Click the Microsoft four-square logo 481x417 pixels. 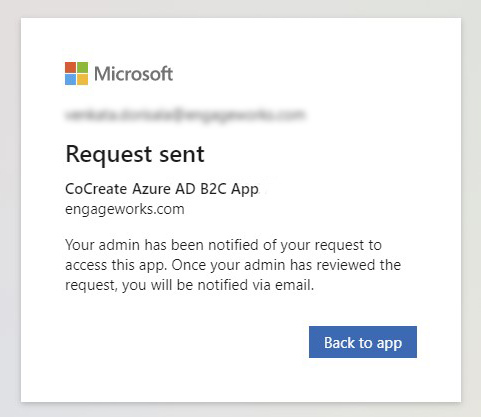(x=77, y=73)
